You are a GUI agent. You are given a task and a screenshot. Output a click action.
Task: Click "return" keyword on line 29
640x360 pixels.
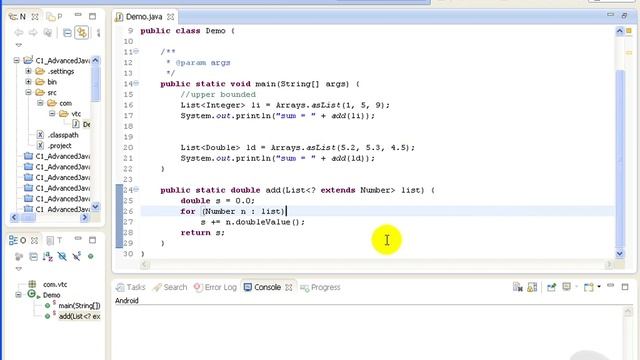(x=196, y=232)
